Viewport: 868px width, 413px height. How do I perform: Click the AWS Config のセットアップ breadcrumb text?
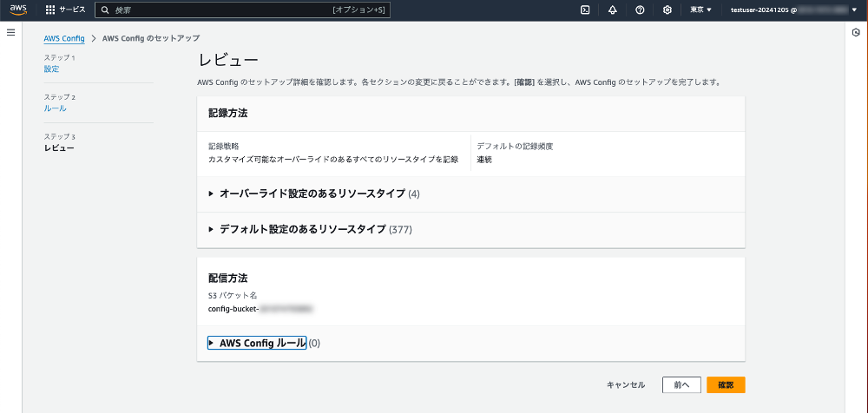151,38
